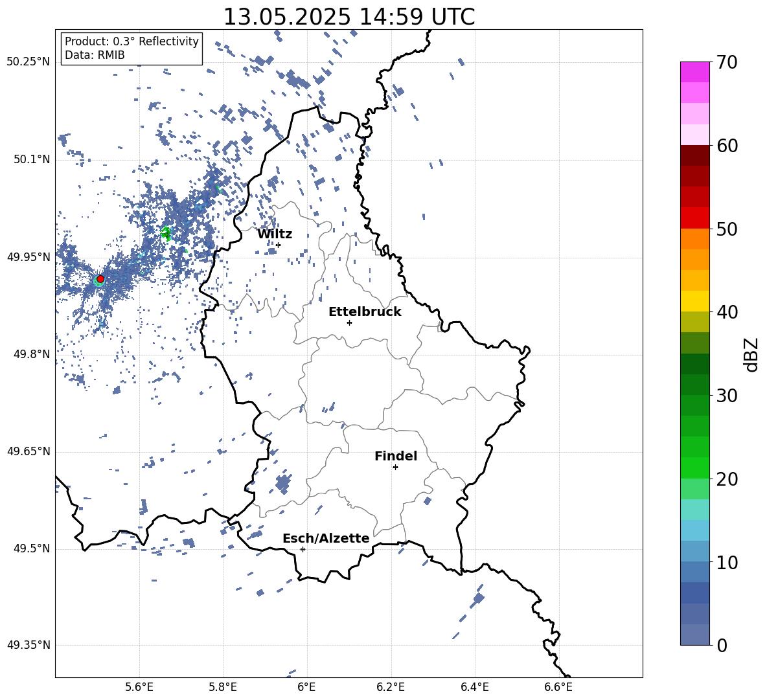Pick the bright red colorbar segment above 50
767x700 pixels.
(694, 218)
